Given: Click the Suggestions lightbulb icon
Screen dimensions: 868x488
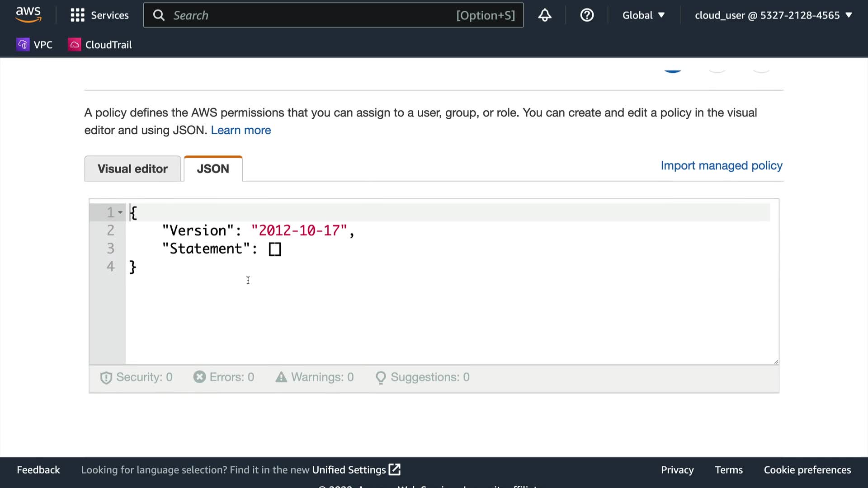Looking at the screenshot, I should pos(381,378).
